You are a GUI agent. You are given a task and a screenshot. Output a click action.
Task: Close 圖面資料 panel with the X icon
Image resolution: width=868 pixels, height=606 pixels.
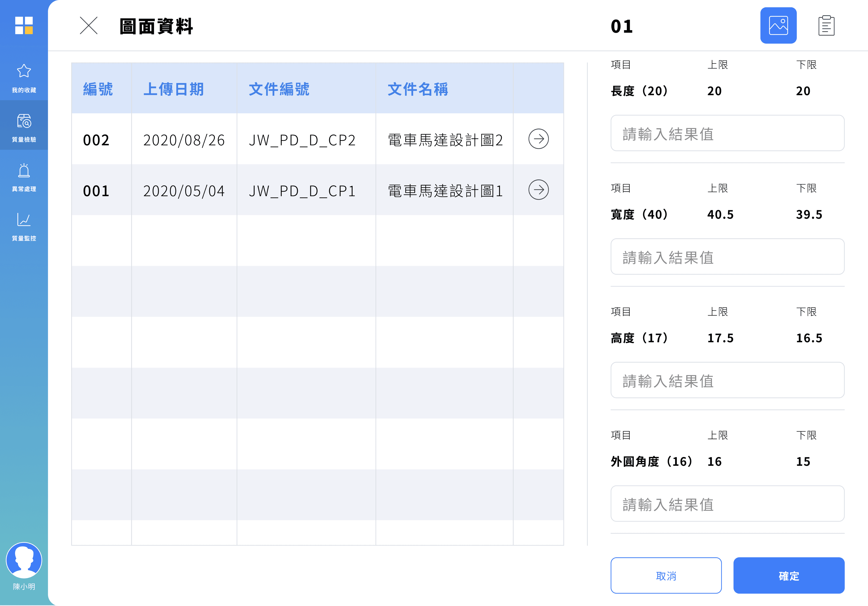point(88,26)
